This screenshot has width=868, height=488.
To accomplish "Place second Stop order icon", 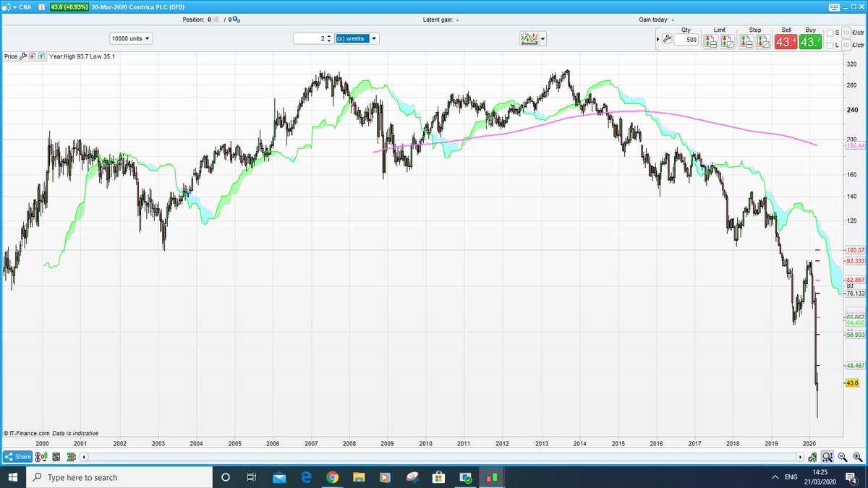I will point(763,41).
